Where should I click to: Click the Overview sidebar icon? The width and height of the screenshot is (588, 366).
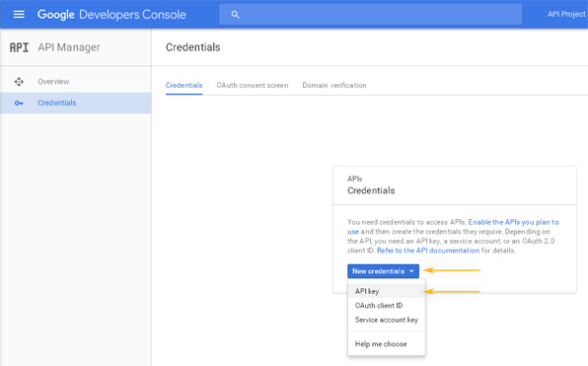19,81
